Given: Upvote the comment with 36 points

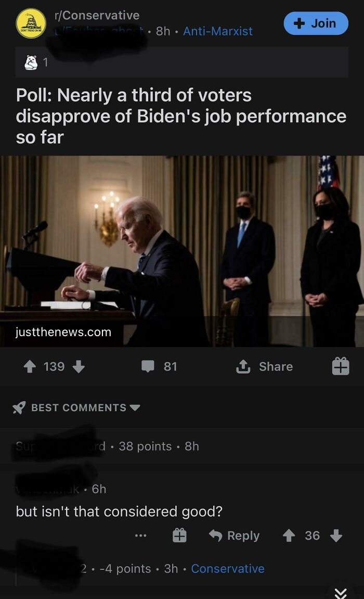Looking at the screenshot, I should pyautogui.click(x=289, y=536).
